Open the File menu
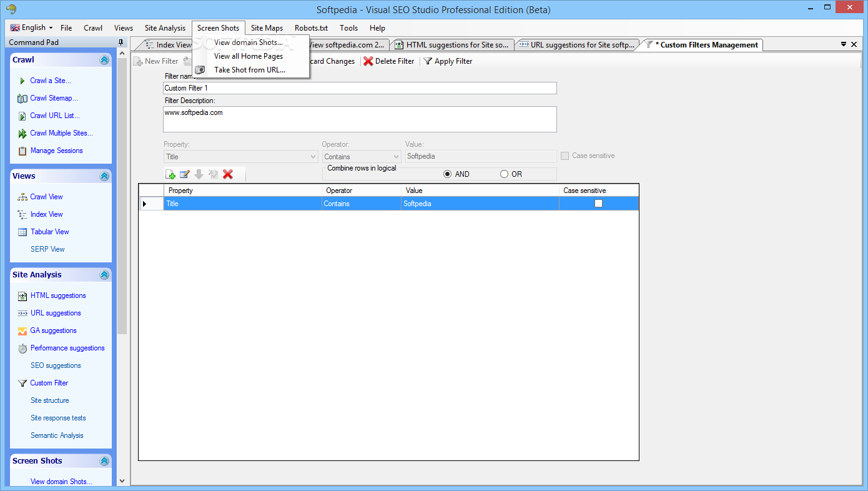The image size is (868, 491). coord(66,27)
